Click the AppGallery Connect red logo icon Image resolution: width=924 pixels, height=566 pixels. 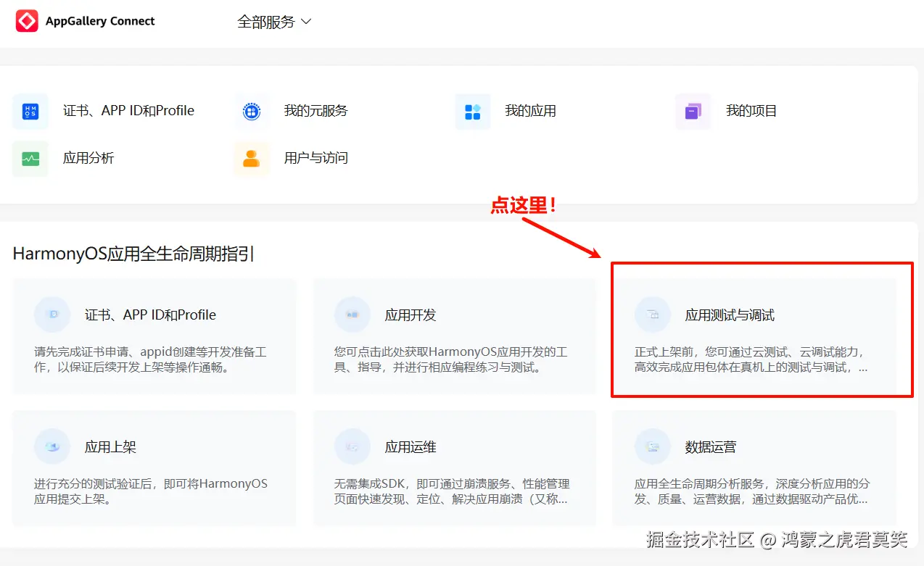[x=28, y=21]
